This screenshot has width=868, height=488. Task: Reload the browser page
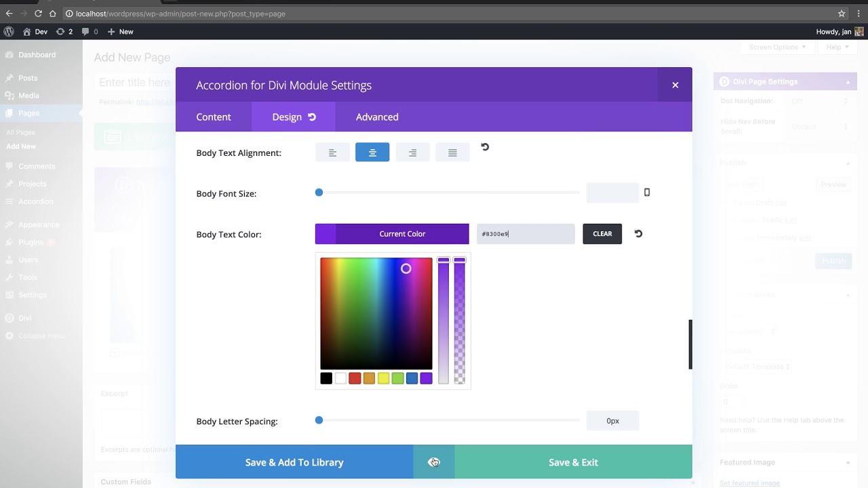(x=38, y=14)
